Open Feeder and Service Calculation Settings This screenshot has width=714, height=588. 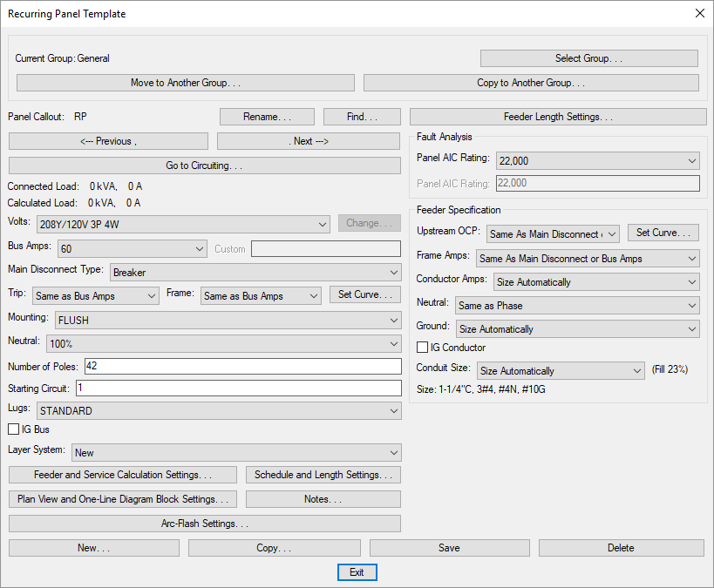pos(123,475)
